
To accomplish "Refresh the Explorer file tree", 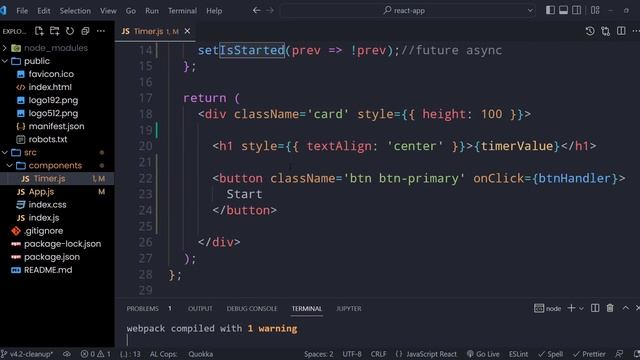I will click(x=70, y=31).
